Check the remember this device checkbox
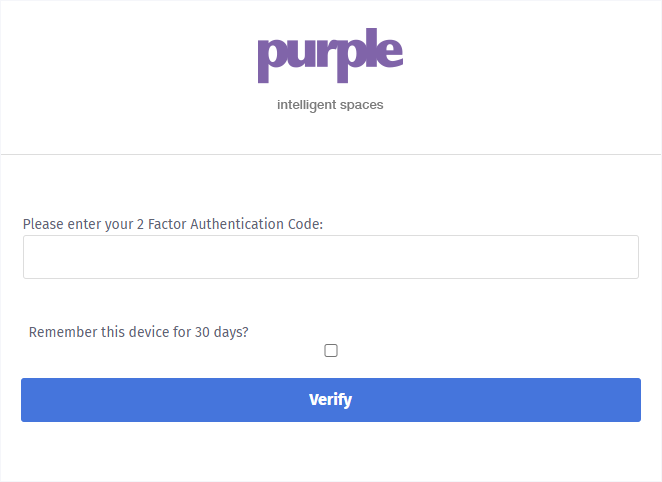This screenshot has height=482, width=662. [331, 351]
